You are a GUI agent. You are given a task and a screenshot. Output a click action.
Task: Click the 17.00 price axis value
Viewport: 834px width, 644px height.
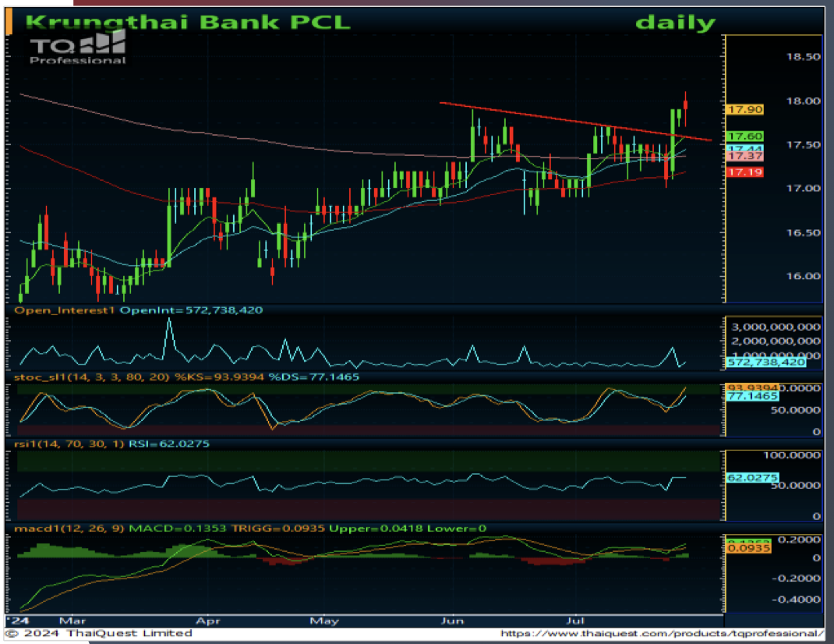point(803,189)
